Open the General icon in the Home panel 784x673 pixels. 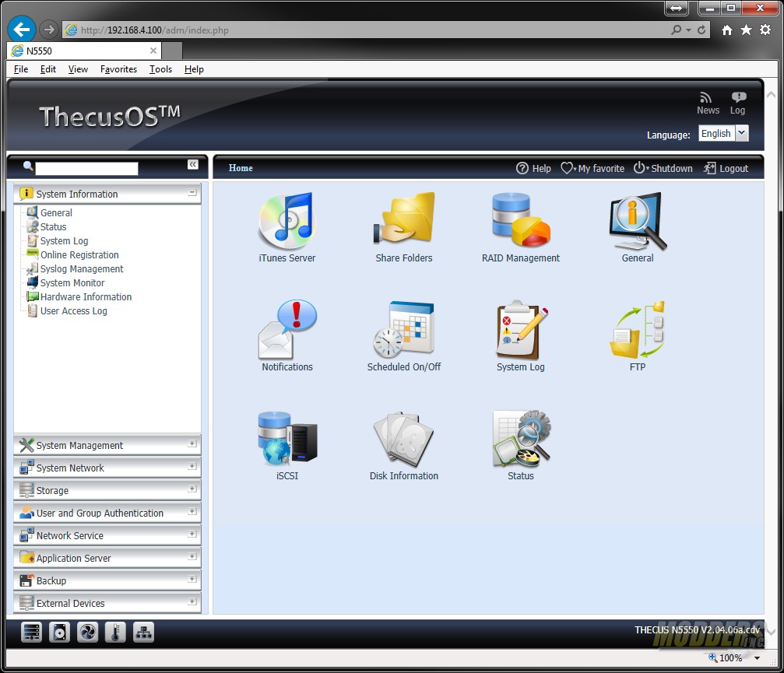point(638,221)
